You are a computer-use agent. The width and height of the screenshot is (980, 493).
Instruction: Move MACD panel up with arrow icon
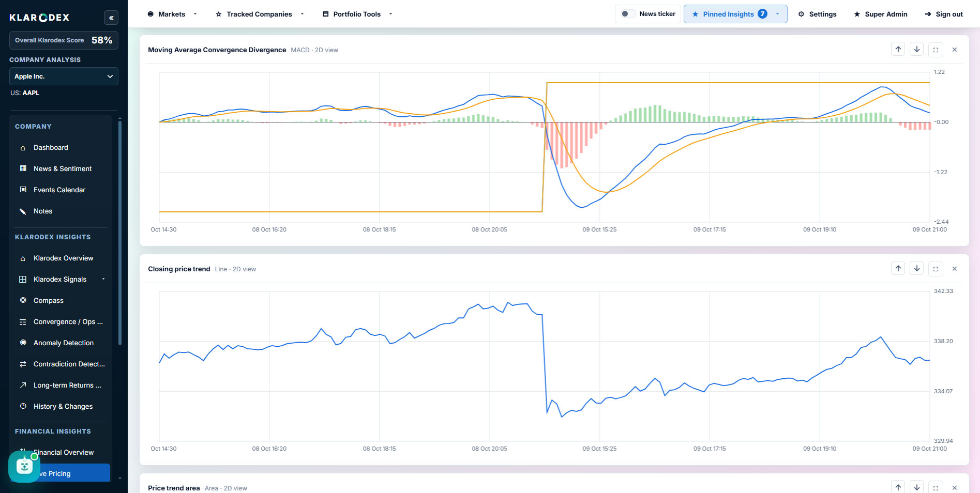[898, 50]
